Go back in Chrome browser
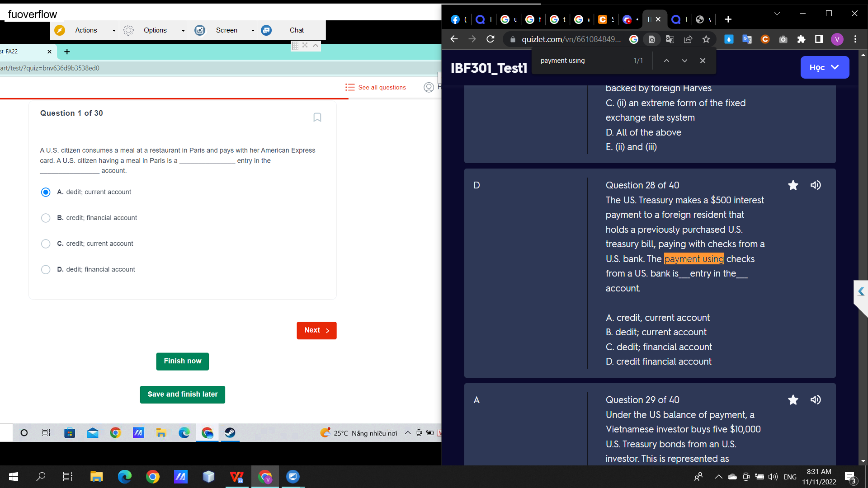Screen dimensions: 868x488 454,39
